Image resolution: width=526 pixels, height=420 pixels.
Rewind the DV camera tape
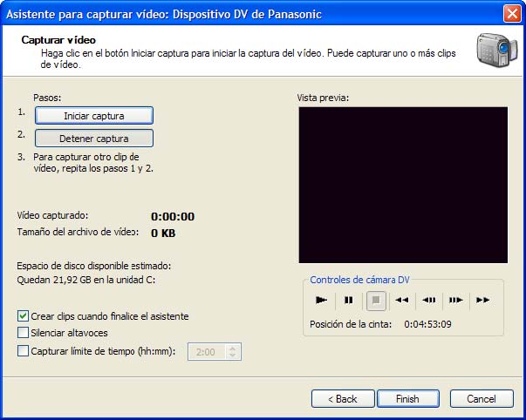tap(402, 300)
